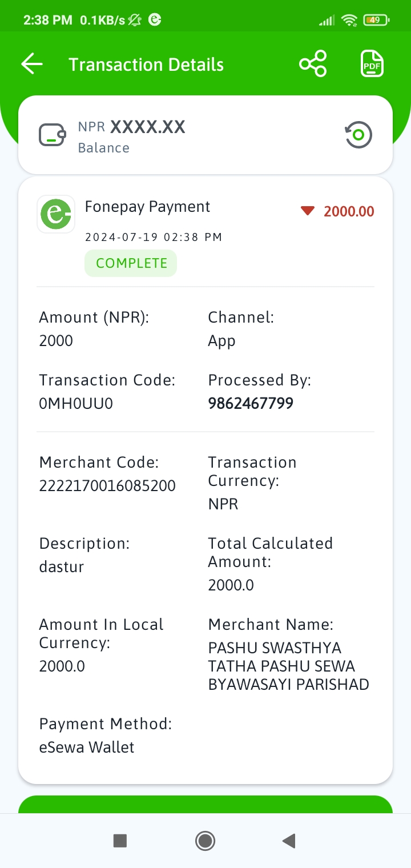Screen dimensions: 411x868
Task: Tap the battery indicator in status bar
Action: [376, 20]
